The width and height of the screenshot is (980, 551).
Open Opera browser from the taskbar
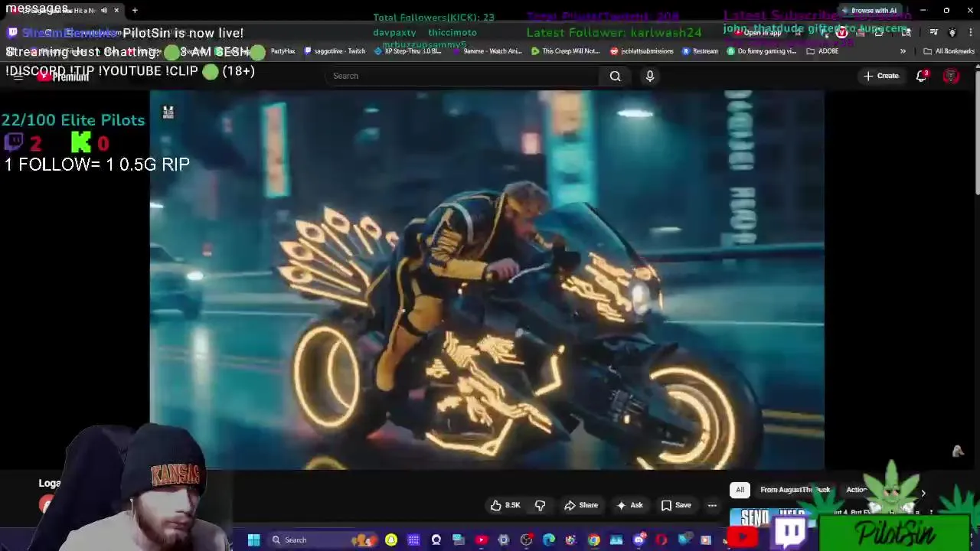(x=661, y=540)
